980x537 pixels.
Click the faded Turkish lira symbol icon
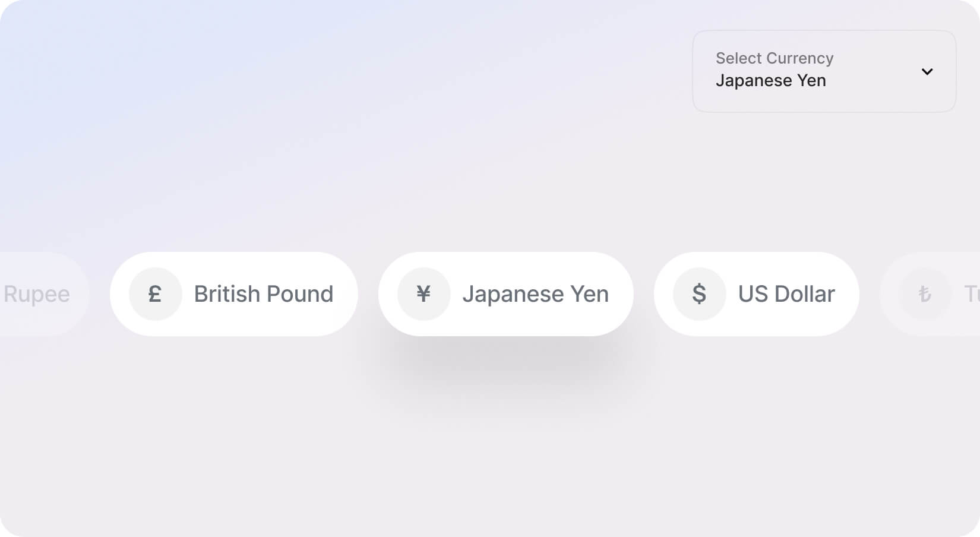[925, 294]
